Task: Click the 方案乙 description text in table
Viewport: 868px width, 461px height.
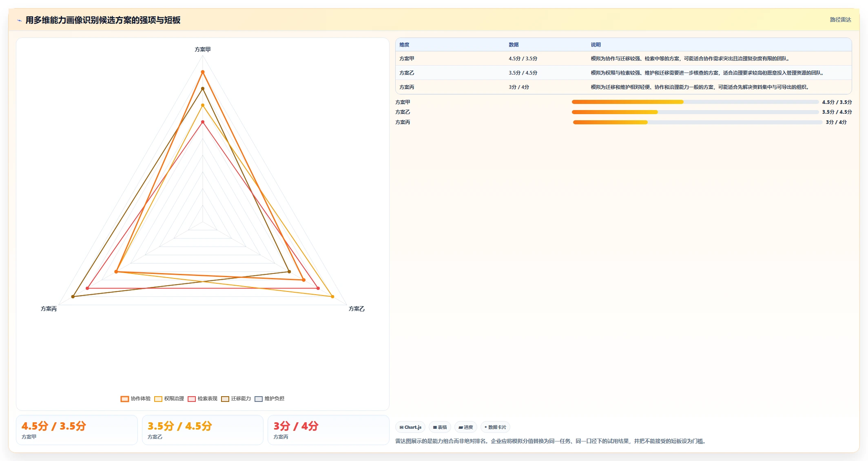Action: (x=708, y=73)
